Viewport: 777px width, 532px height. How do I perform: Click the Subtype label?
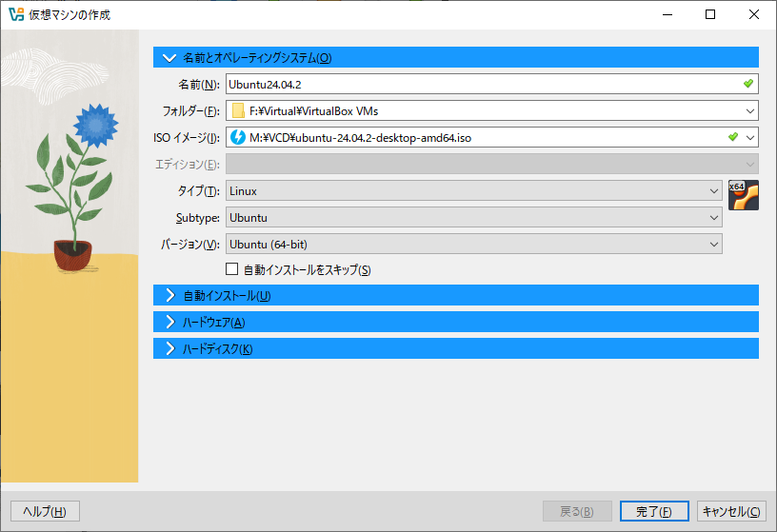pyautogui.click(x=198, y=218)
